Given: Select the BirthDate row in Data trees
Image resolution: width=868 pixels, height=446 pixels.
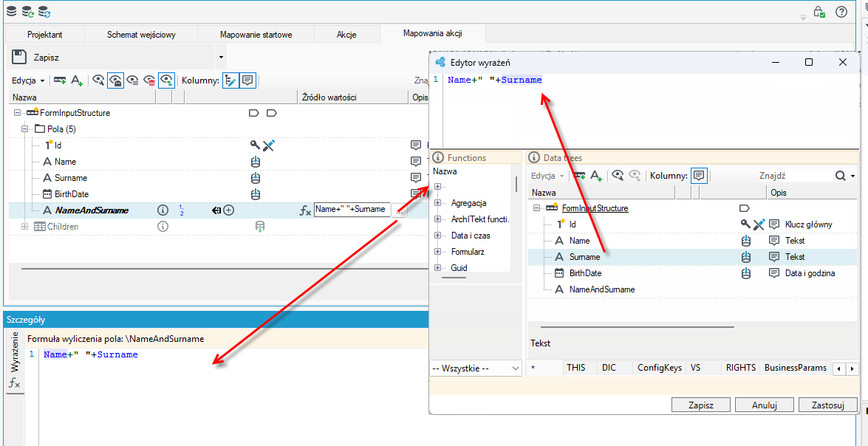Looking at the screenshot, I should tap(691, 272).
